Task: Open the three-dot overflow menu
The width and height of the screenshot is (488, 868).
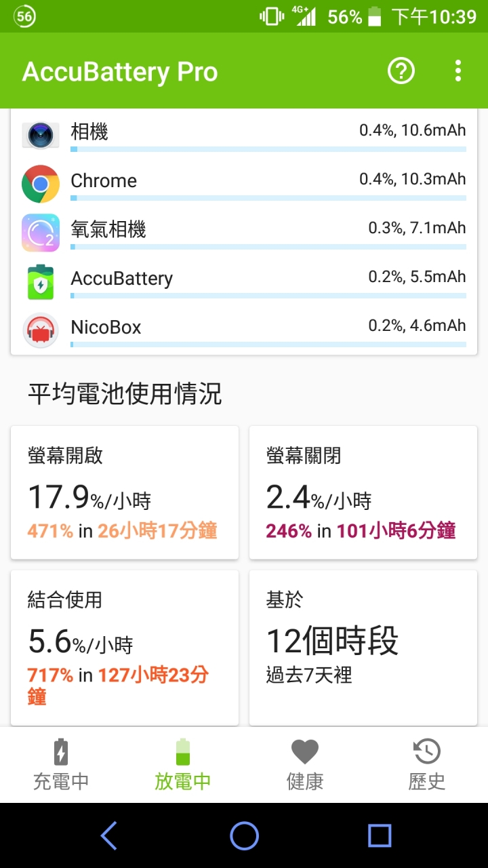Action: (x=458, y=71)
